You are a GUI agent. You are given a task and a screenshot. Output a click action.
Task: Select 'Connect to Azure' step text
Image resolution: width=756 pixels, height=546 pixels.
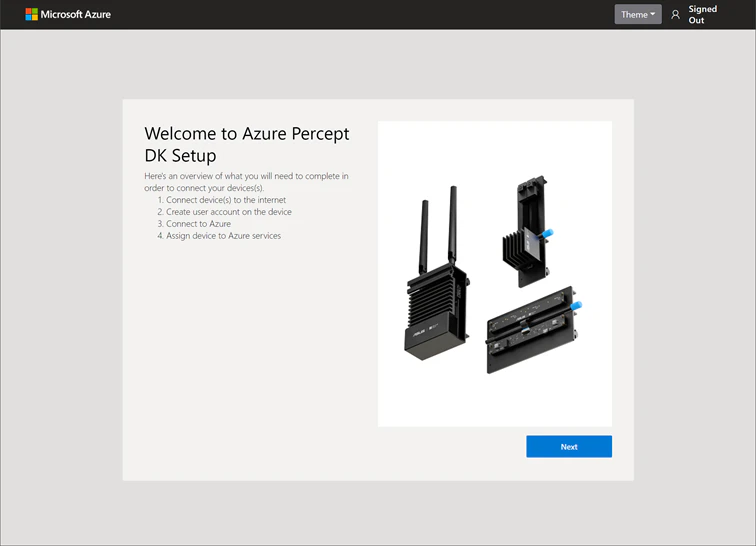point(198,224)
